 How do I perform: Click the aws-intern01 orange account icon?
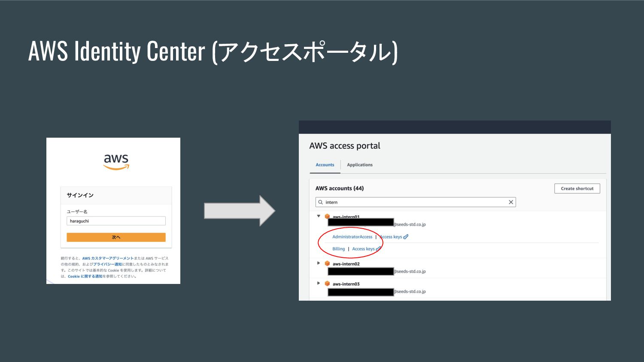[327, 216]
